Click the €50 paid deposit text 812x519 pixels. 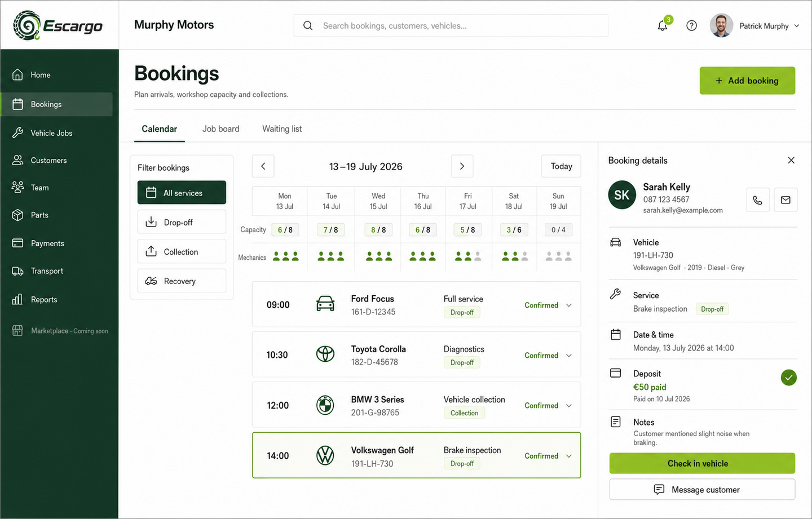(650, 387)
